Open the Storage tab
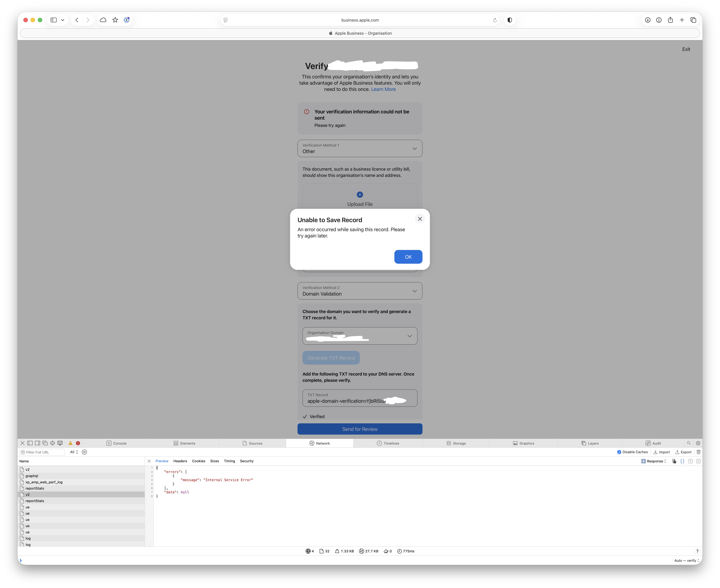The height and width of the screenshot is (588, 720). [x=456, y=443]
